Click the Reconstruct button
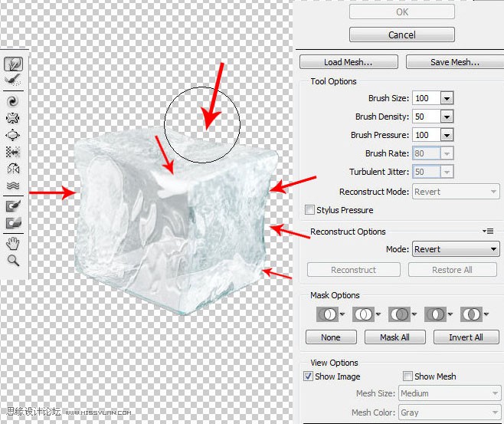Screen dimensions: 504x424 (354, 270)
